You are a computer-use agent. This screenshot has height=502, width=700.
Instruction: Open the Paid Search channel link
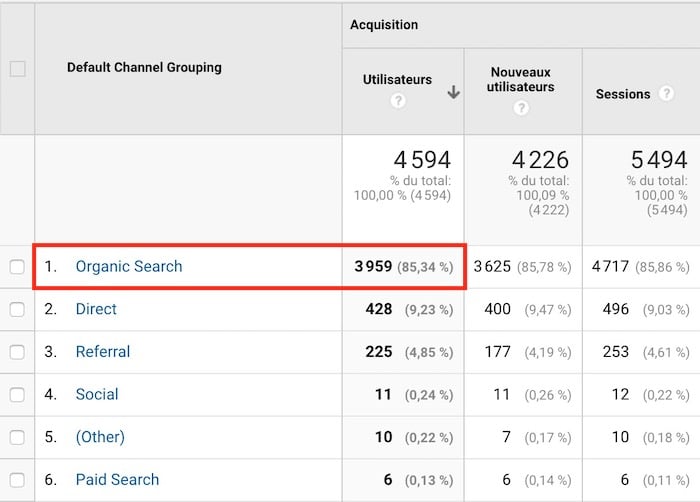[117, 480]
